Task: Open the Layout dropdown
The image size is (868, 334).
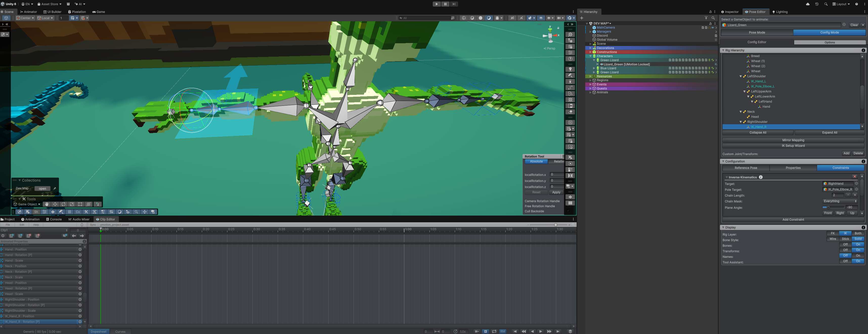Action: (841, 4)
